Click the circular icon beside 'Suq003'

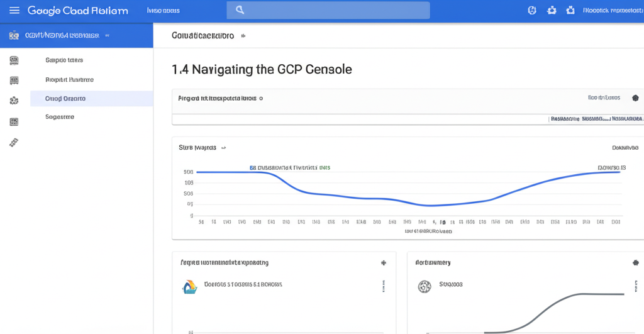[425, 286]
